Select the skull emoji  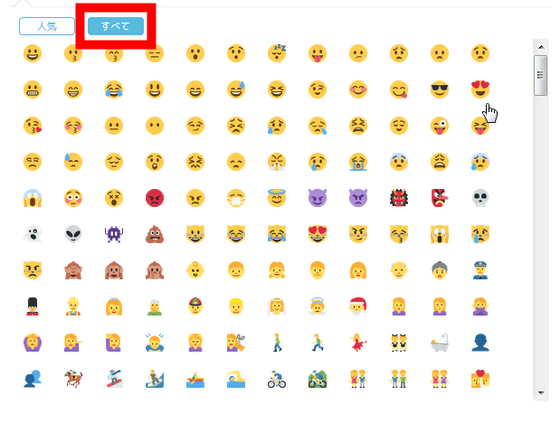click(480, 198)
